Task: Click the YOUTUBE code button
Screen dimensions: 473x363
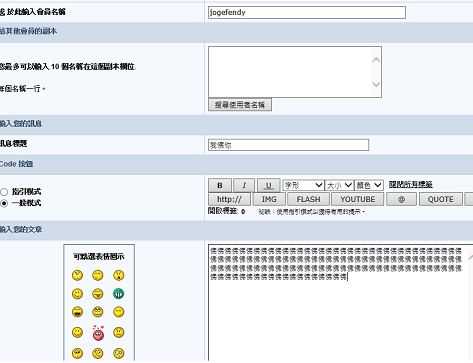Action: (358, 199)
